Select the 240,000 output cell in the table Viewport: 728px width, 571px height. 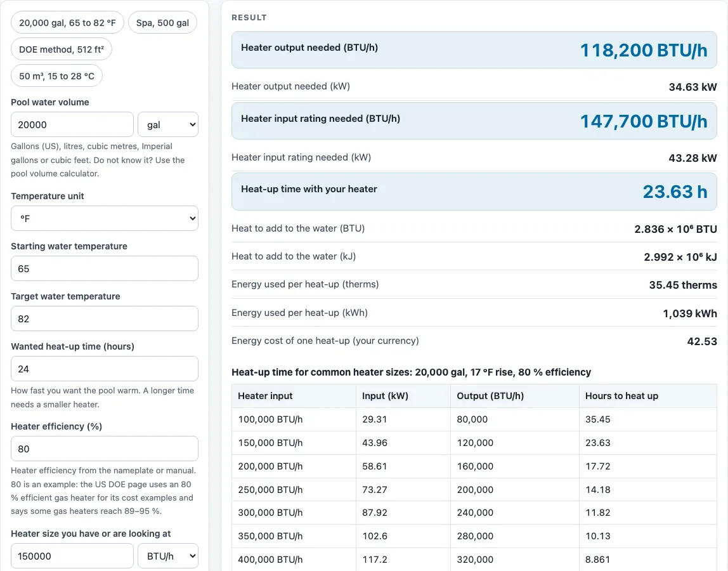click(475, 513)
